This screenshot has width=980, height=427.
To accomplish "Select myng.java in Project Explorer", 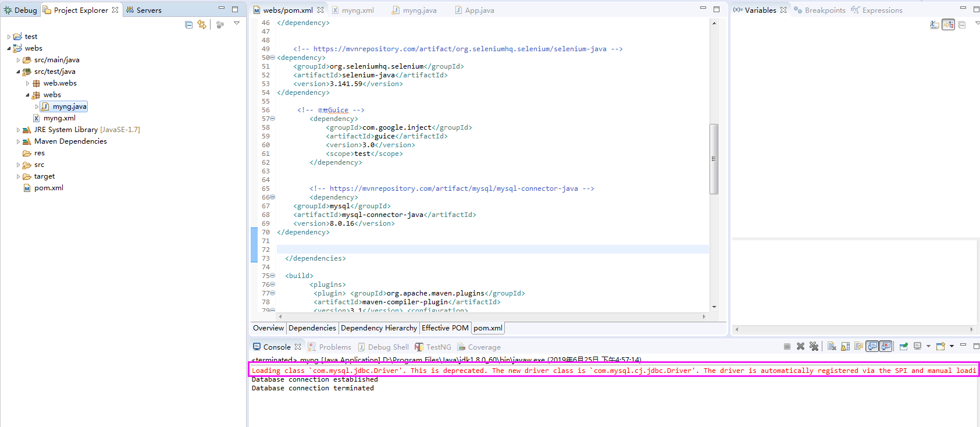I will 64,106.
